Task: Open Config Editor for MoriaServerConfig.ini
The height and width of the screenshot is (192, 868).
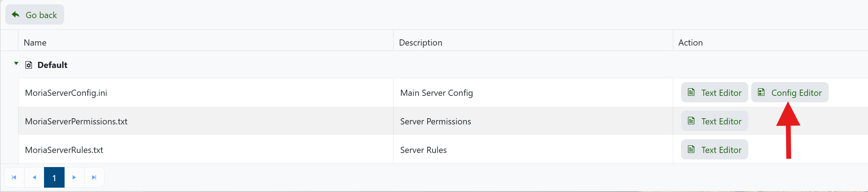Action: coord(789,93)
